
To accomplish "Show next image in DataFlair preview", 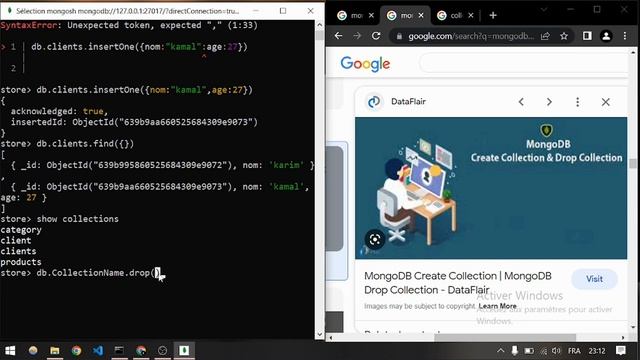I will pyautogui.click(x=549, y=102).
